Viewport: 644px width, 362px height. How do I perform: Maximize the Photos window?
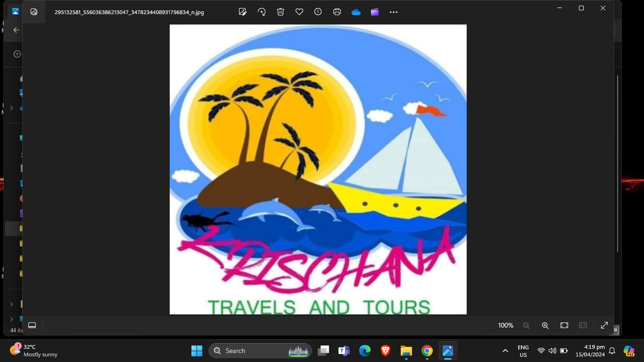point(581,8)
